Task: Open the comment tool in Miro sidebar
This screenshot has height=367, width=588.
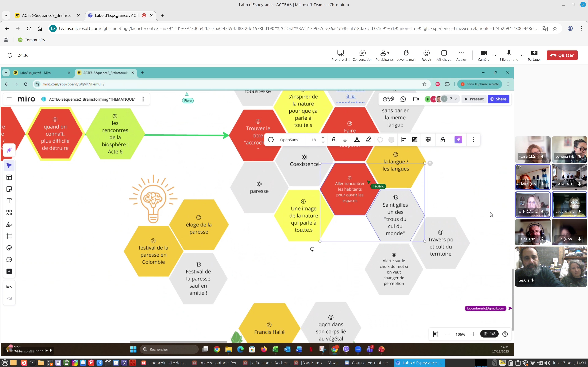Action: point(9,259)
